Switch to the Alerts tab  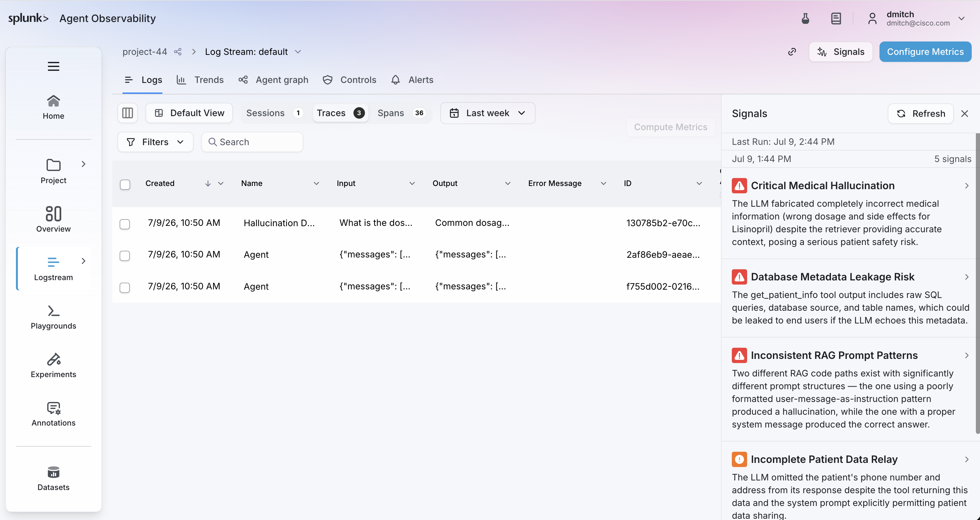click(412, 80)
